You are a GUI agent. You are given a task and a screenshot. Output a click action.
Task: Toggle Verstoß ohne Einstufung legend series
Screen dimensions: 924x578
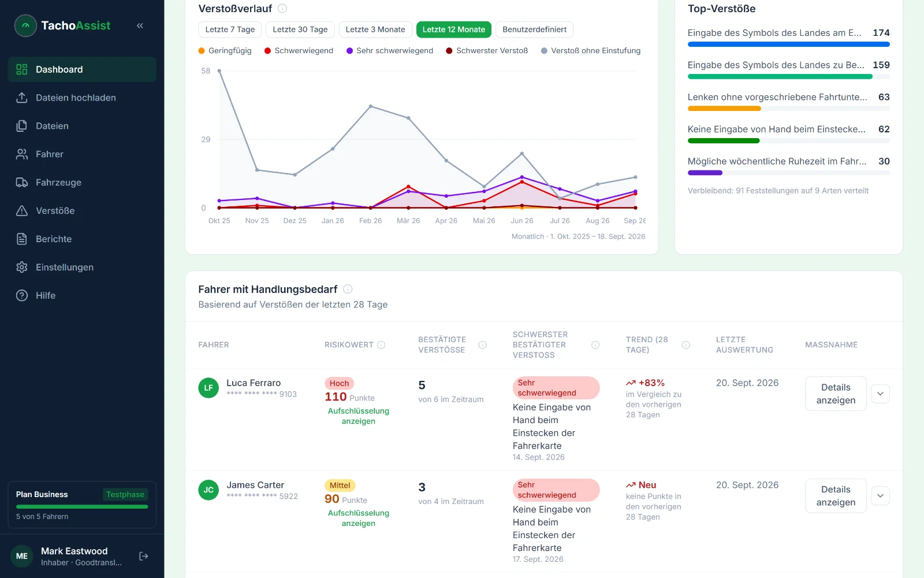coord(591,51)
